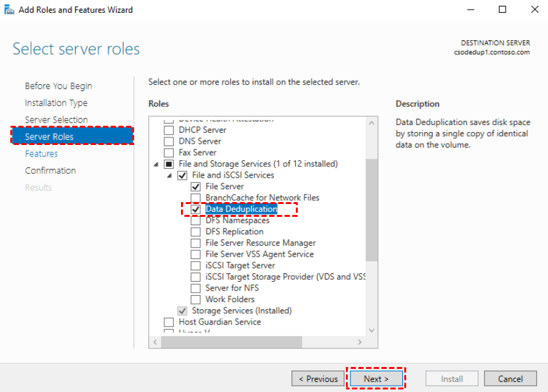Viewport: 548px width, 392px height.
Task: Check the Work Folders checkbox
Action: click(196, 300)
